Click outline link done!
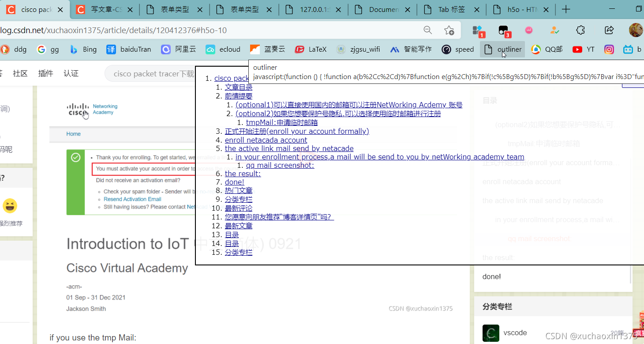The width and height of the screenshot is (644, 344). 235,182
